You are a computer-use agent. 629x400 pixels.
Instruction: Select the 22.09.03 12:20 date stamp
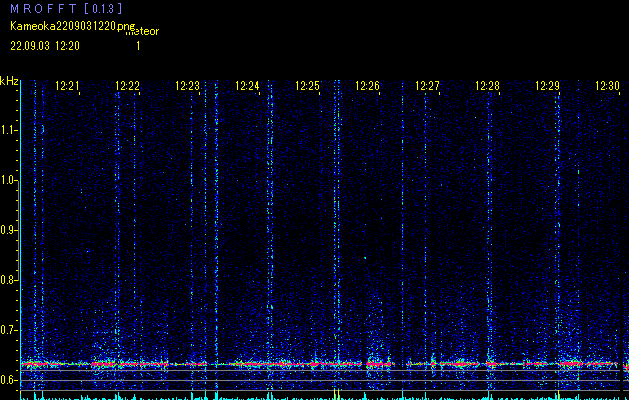point(45,46)
